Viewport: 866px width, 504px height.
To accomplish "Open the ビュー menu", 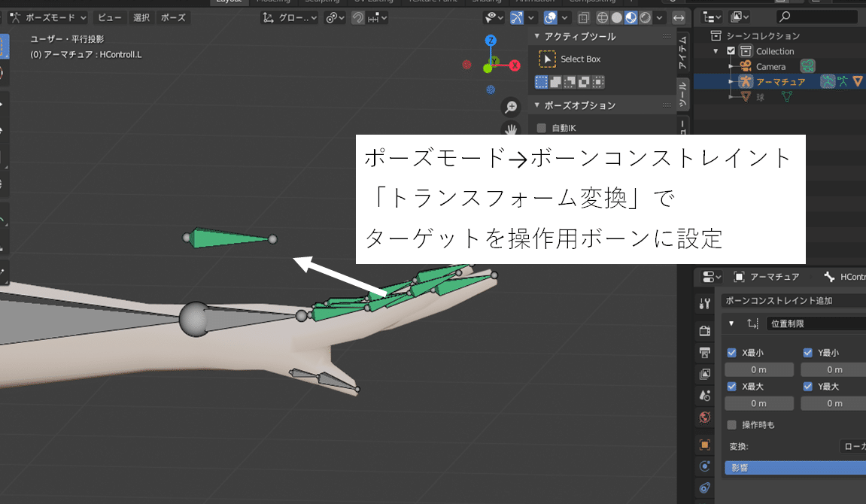I will click(x=109, y=17).
